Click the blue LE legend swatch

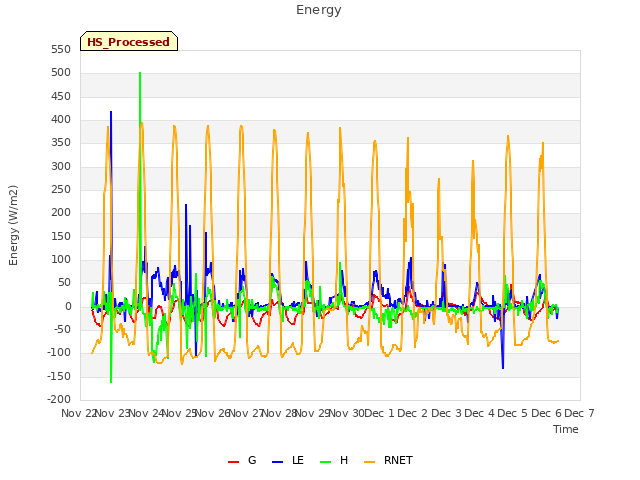[x=278, y=462]
